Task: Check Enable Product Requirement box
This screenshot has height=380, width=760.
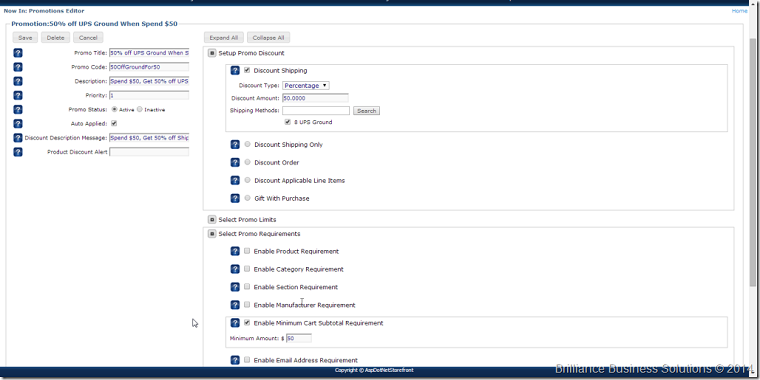Action: point(247,251)
